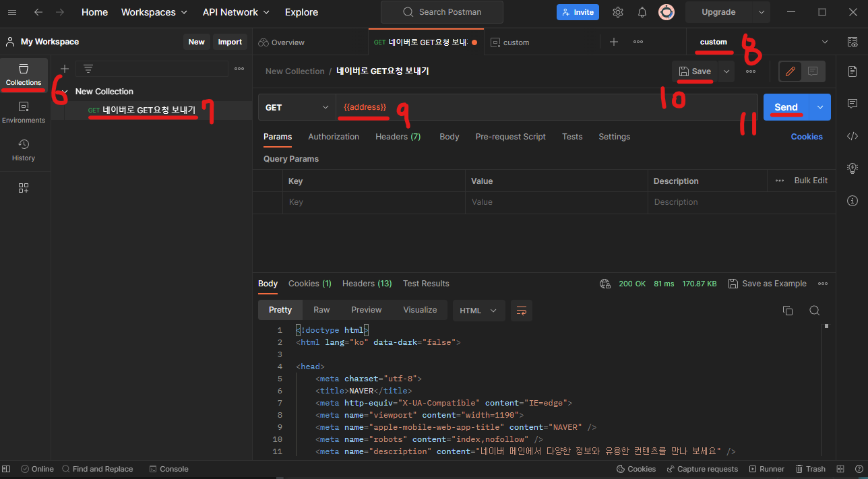Click the Key query param field
Viewport: 868px width, 479px height.
coord(374,202)
